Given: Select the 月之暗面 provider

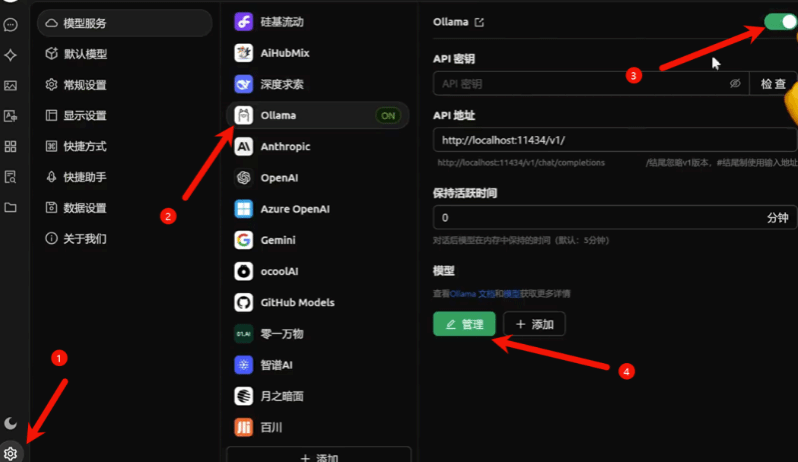Looking at the screenshot, I should (318, 396).
